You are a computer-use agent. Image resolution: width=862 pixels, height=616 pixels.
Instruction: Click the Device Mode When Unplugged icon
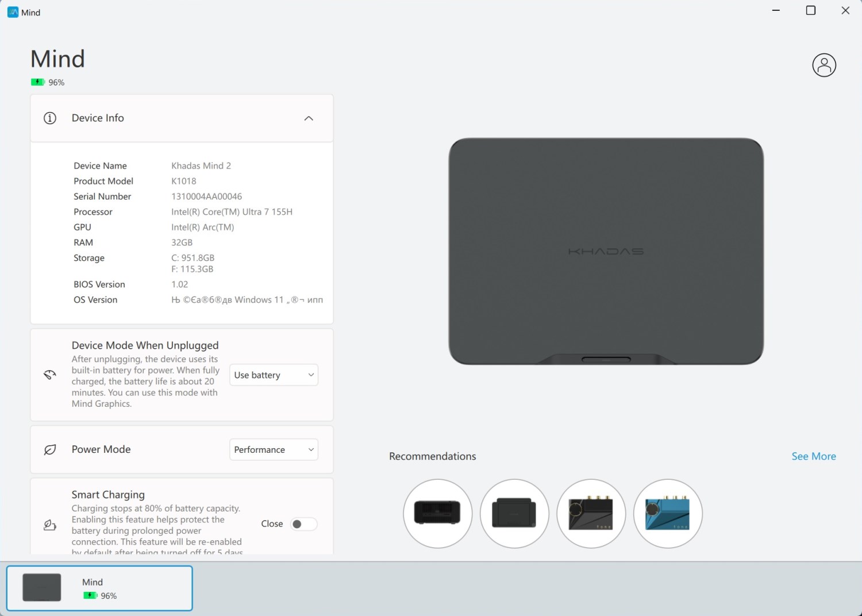tap(50, 375)
